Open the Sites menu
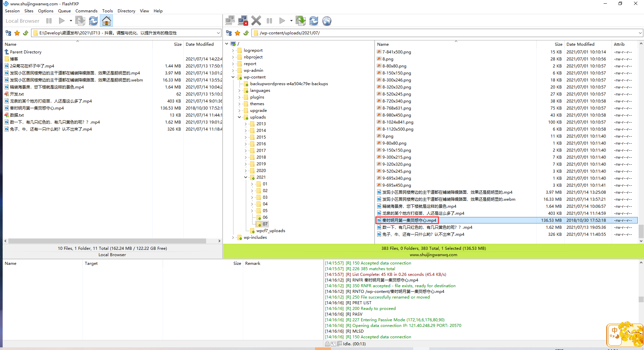Screen dimensions: 644x350 pos(29,11)
